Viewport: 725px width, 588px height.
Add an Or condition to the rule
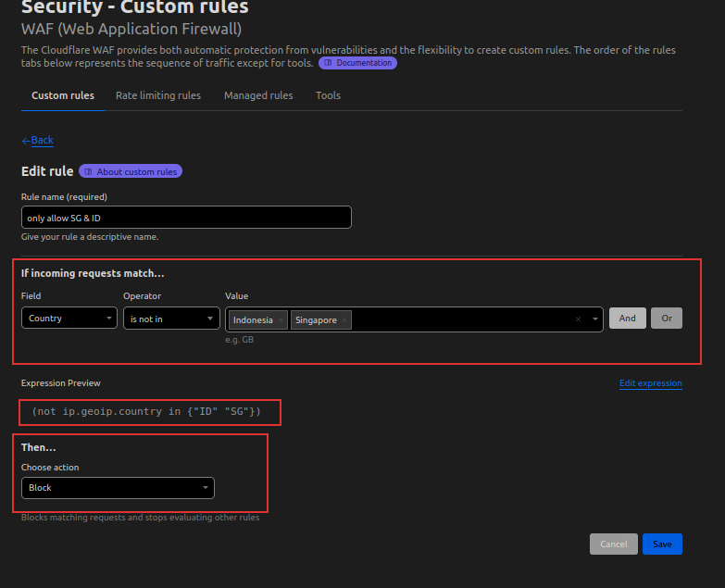(x=666, y=319)
